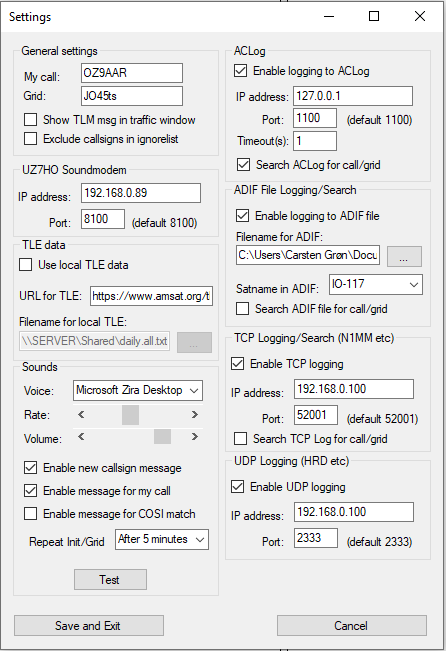Open the Voice dropdown list
The width and height of the screenshot is (446, 651).
tap(138, 390)
